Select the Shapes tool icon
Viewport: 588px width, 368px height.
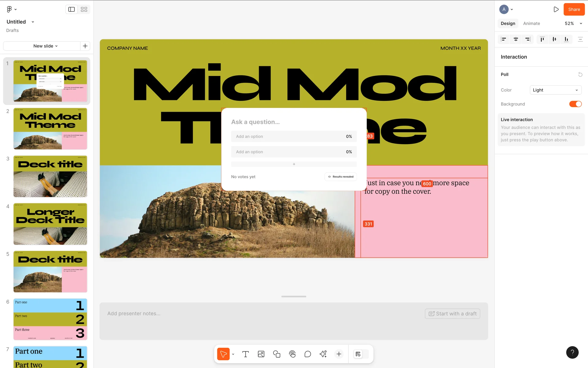pyautogui.click(x=277, y=354)
